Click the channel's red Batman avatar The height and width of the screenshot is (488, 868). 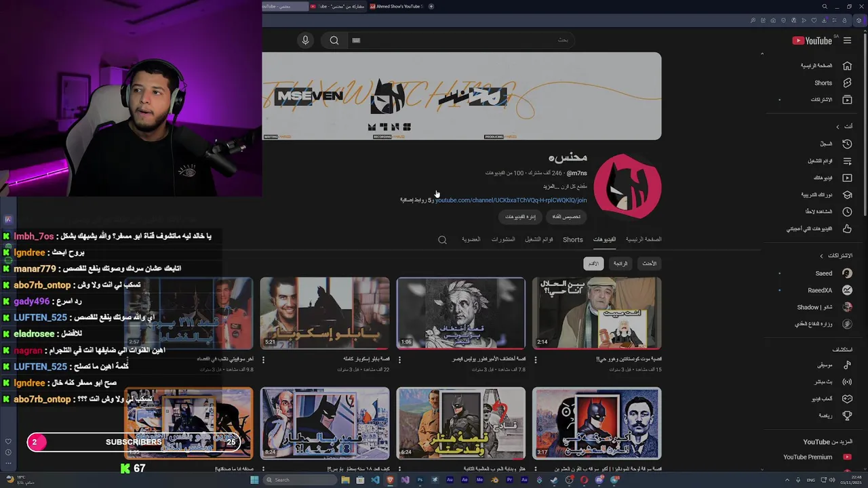[x=628, y=186]
